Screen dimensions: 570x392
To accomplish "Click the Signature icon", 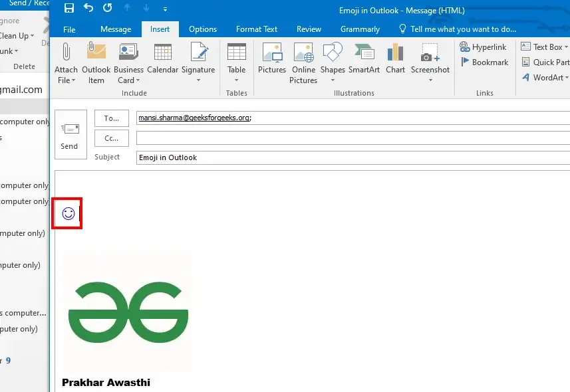I will 200,52.
